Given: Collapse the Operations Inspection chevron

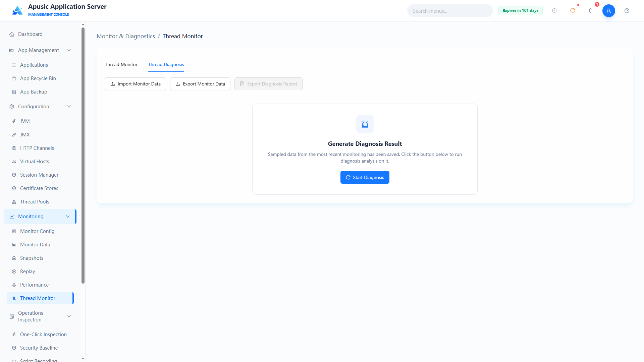Looking at the screenshot, I should pos(69,316).
